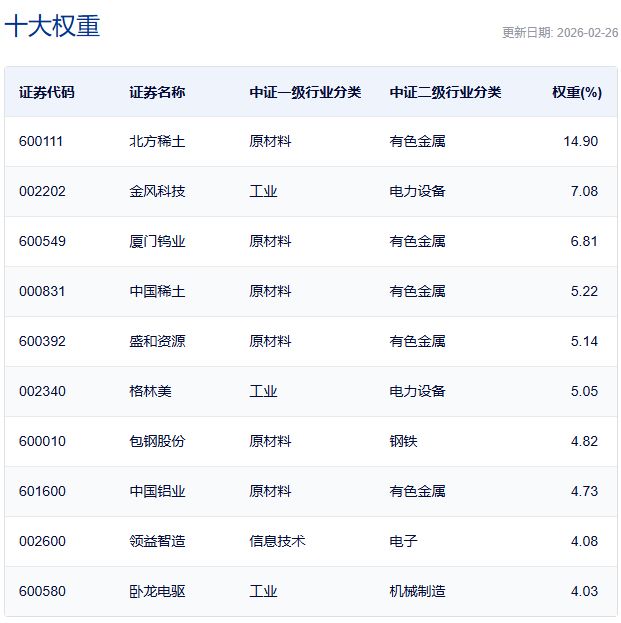Click the 电子 industry cell
621x623 pixels.
coord(403,541)
